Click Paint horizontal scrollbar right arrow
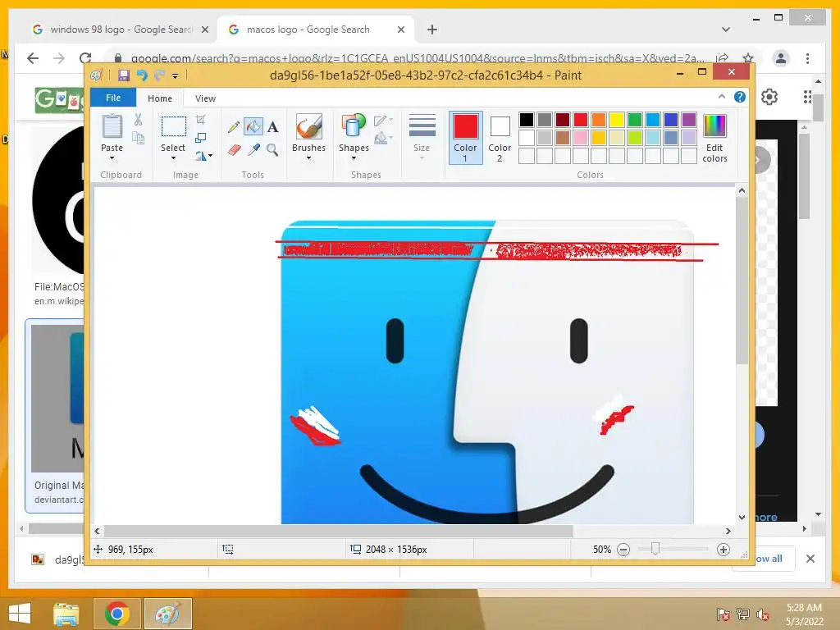 pos(728,531)
